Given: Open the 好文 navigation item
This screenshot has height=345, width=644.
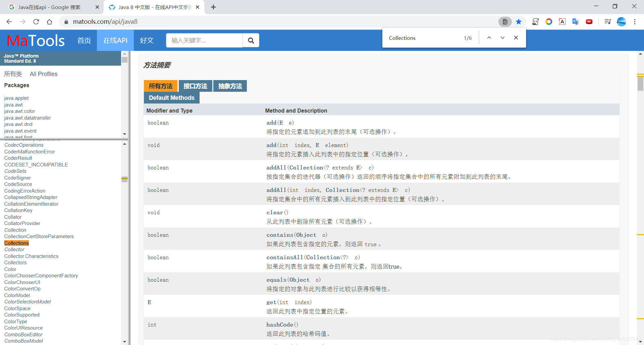Looking at the screenshot, I should point(147,41).
